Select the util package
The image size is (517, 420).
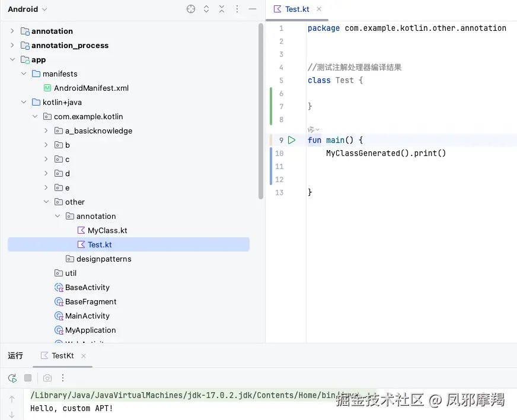pyautogui.click(x=71, y=273)
